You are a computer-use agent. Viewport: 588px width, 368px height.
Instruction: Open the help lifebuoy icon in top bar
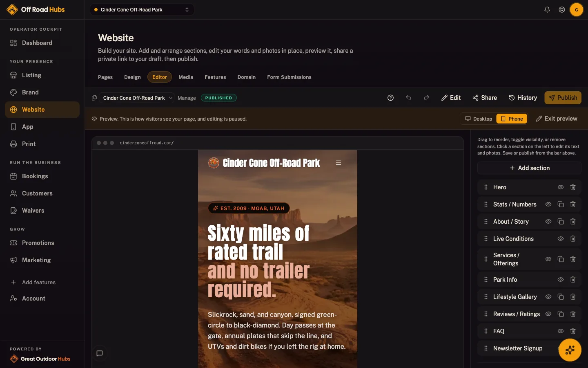pos(562,9)
